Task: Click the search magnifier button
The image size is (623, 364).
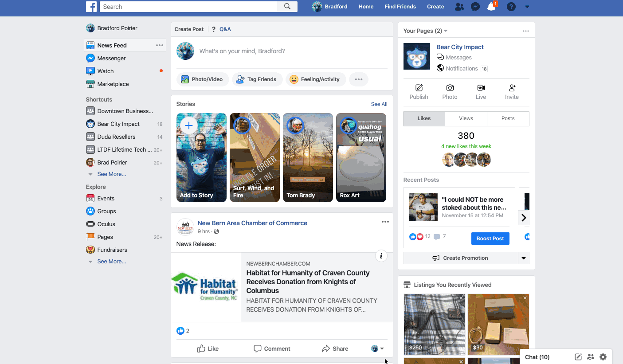Action: point(287,7)
